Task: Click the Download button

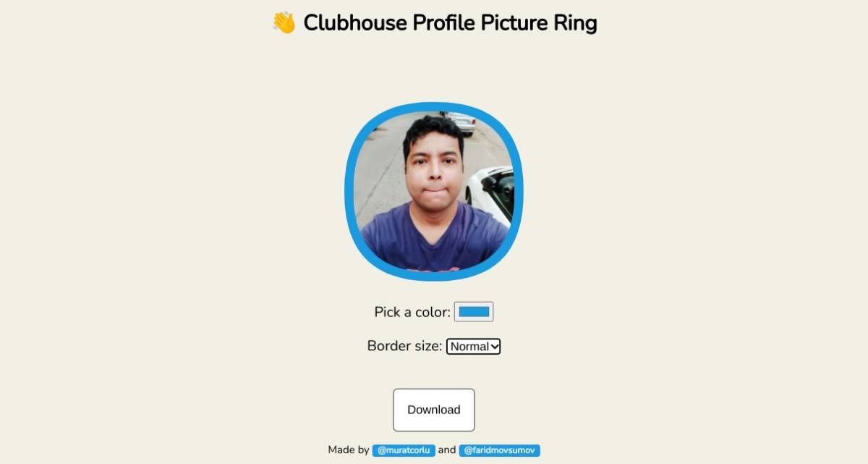Action: [434, 410]
